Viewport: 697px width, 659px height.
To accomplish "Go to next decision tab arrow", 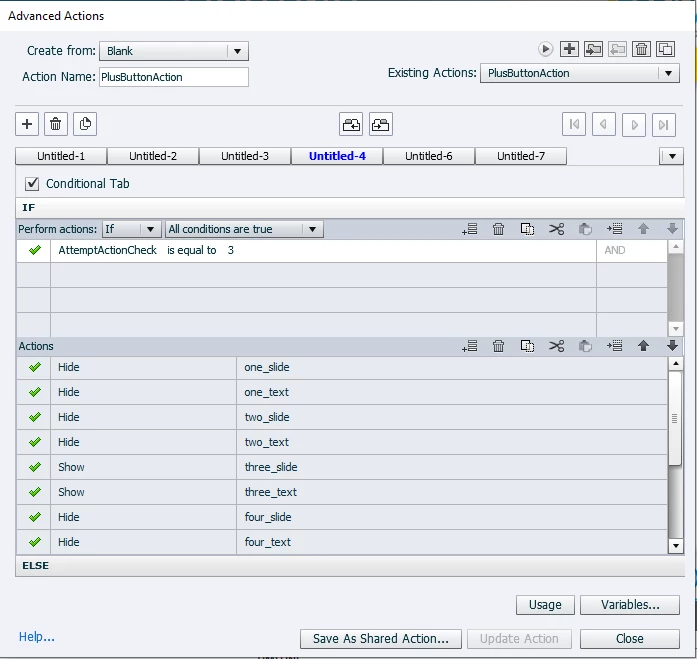I will 634,124.
